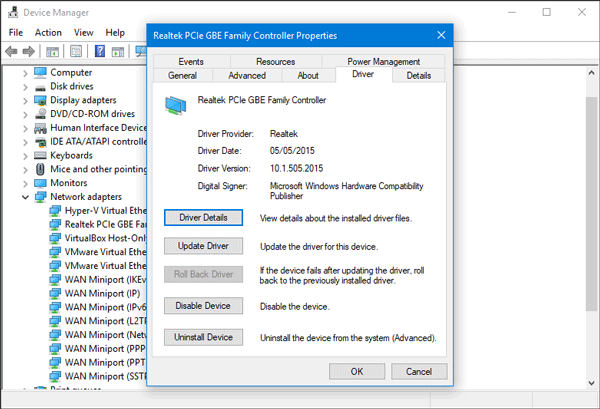Click the Back arrow in Device Manager toolbar
Viewport: 600px width, 409px height.
pyautogui.click(x=11, y=51)
